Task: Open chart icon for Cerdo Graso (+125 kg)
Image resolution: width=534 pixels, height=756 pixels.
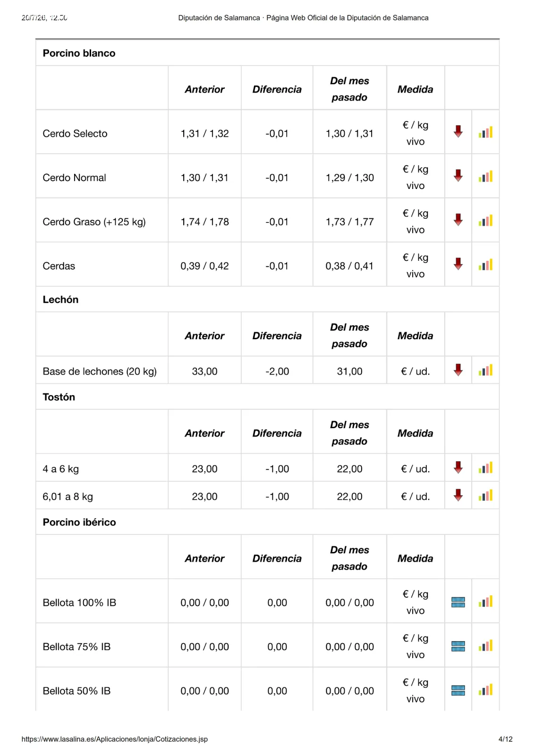Action: point(485,221)
